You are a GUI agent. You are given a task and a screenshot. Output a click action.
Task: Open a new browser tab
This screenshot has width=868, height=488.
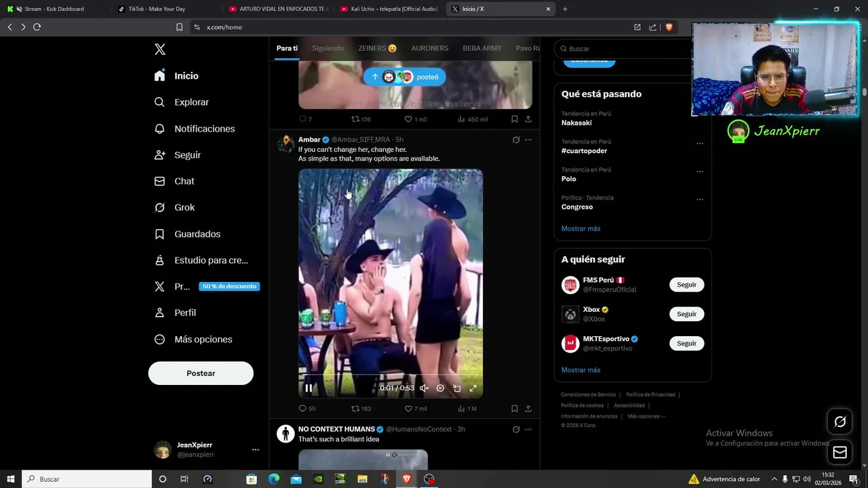point(565,9)
